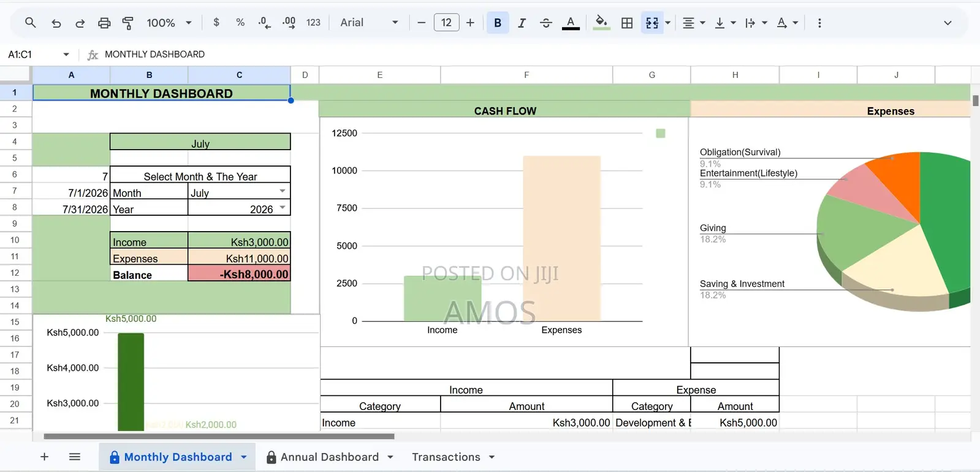This screenshot has width=980, height=472.
Task: Click the -Ksh8,000.00 balance cell
Action: click(x=239, y=273)
